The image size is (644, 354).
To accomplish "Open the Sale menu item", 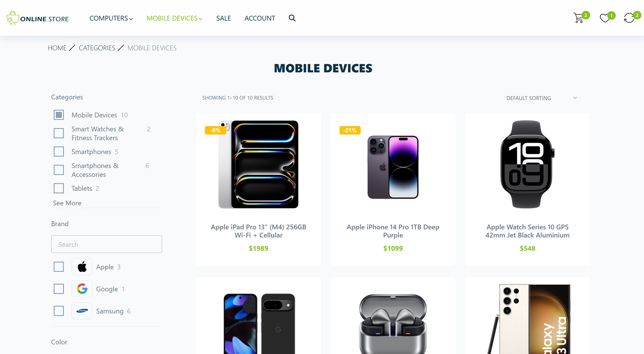I will coord(224,18).
